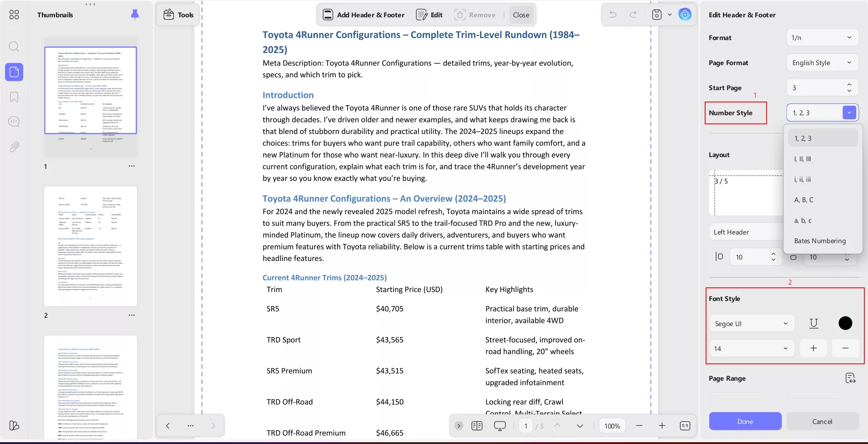Click the Done button

coord(744,421)
